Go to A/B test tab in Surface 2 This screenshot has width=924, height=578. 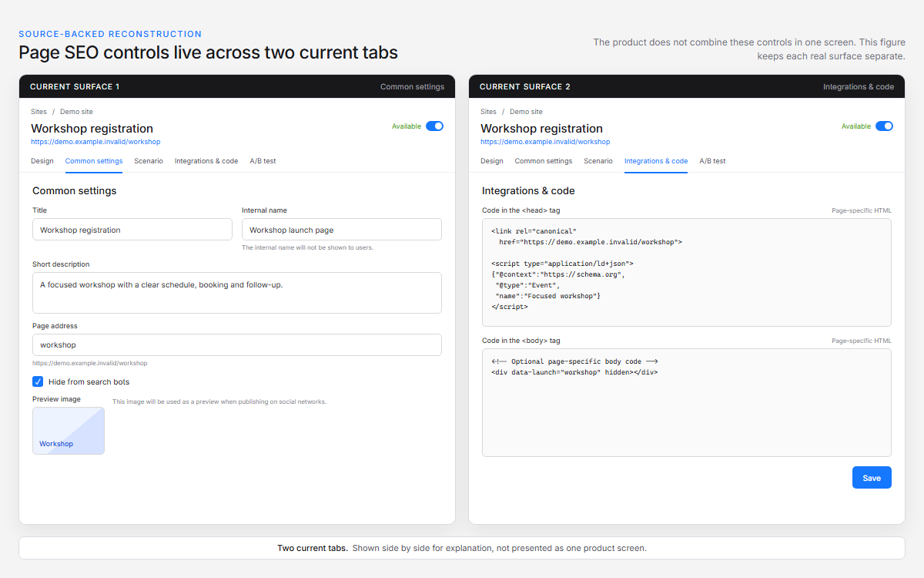click(x=712, y=161)
